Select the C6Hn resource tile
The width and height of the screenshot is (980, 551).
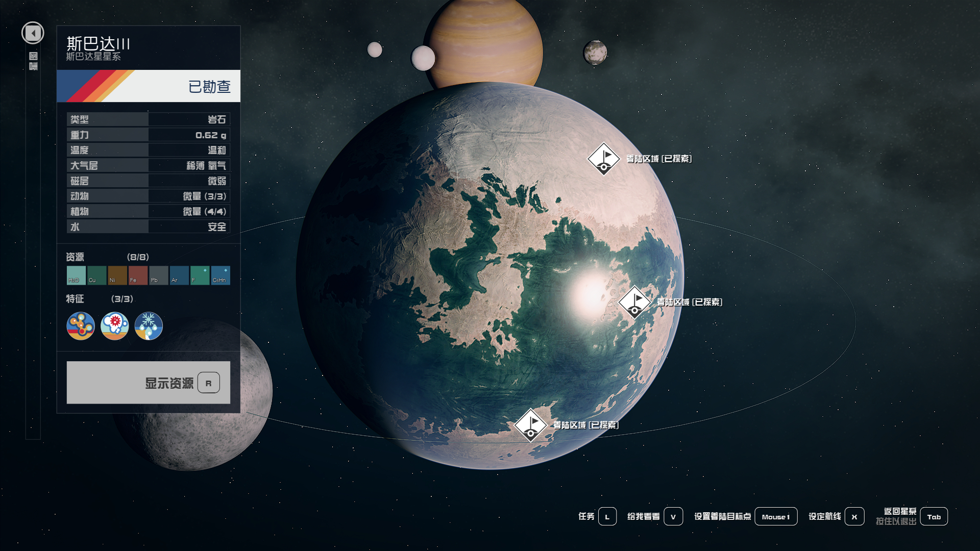pyautogui.click(x=220, y=275)
